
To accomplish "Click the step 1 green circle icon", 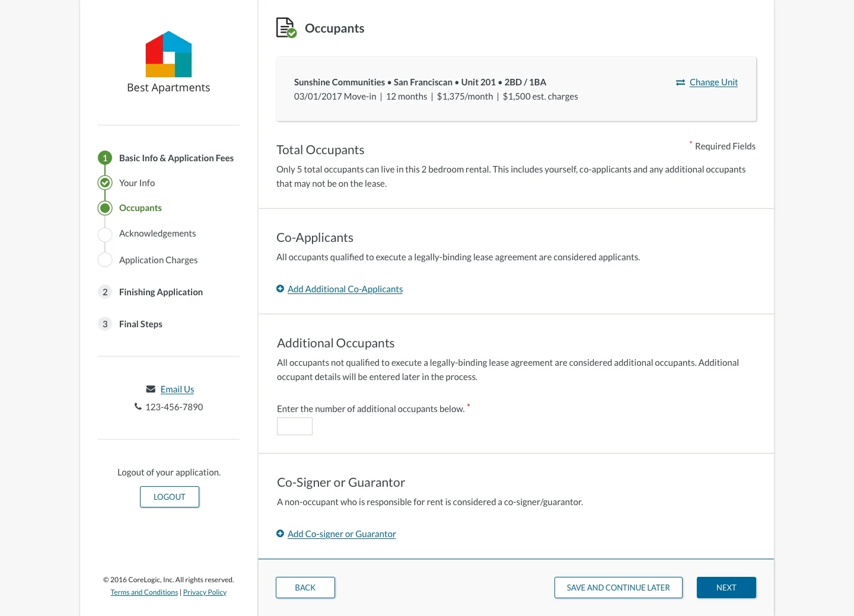I will coord(105,158).
